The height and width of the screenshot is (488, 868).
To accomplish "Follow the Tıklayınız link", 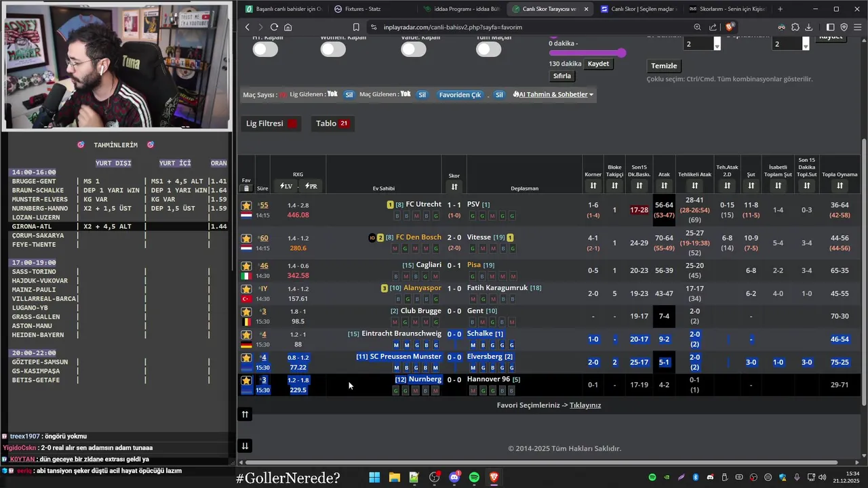I will pyautogui.click(x=585, y=405).
